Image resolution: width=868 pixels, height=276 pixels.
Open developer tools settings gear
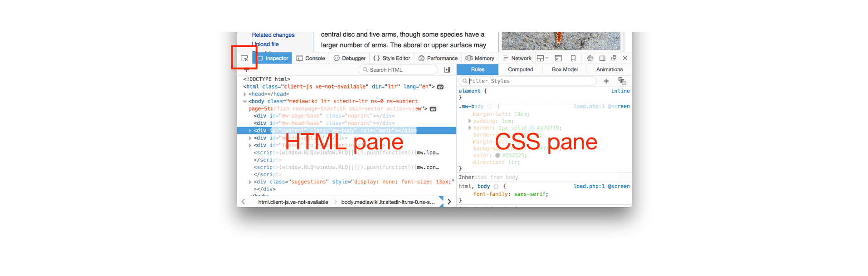click(590, 58)
